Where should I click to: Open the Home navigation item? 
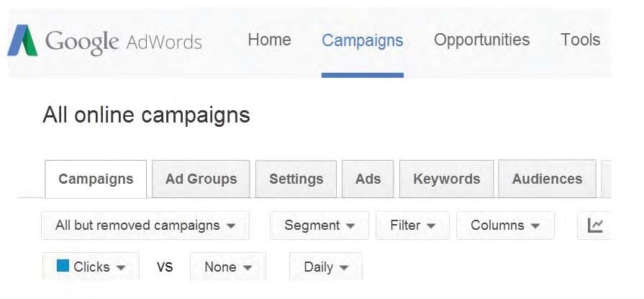coord(269,40)
